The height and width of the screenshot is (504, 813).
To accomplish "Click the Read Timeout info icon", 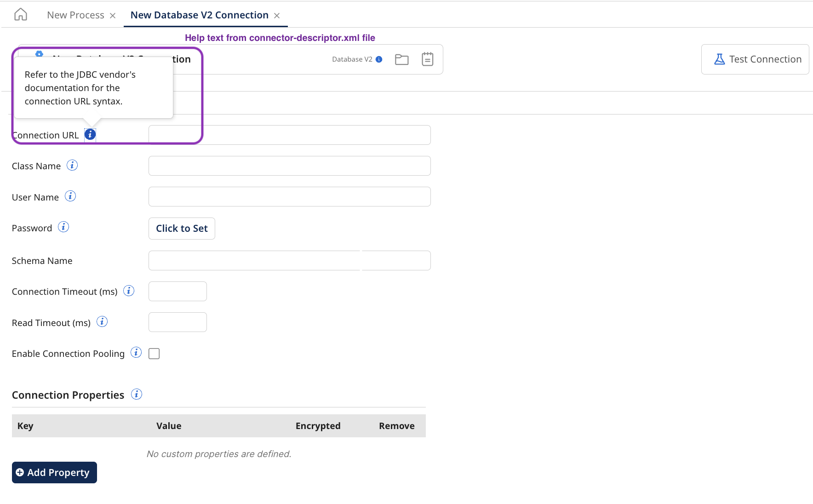I will coord(102,321).
